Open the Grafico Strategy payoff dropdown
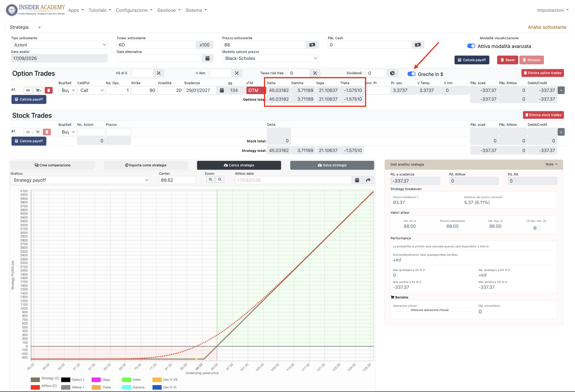The width and height of the screenshot is (575, 392). pos(80,180)
